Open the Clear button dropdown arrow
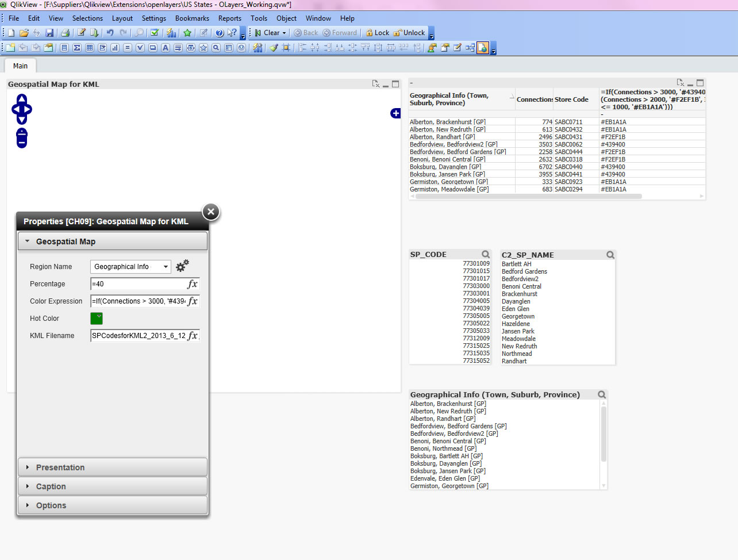 coord(284,33)
